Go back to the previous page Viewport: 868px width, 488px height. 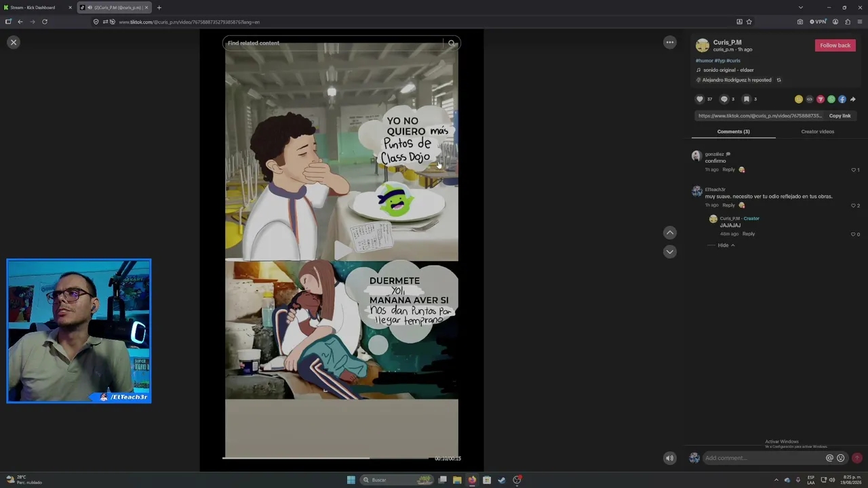[20, 22]
